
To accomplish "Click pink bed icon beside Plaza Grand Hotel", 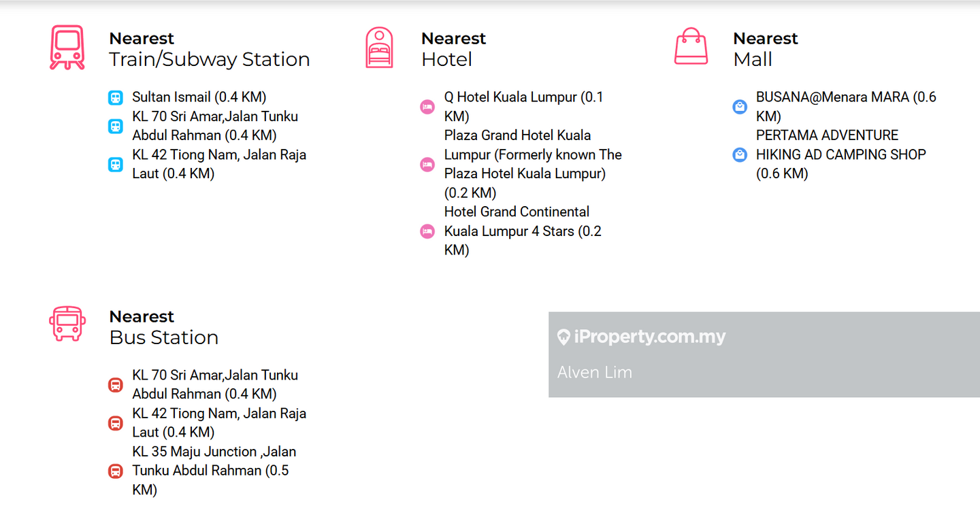I will pos(427,165).
